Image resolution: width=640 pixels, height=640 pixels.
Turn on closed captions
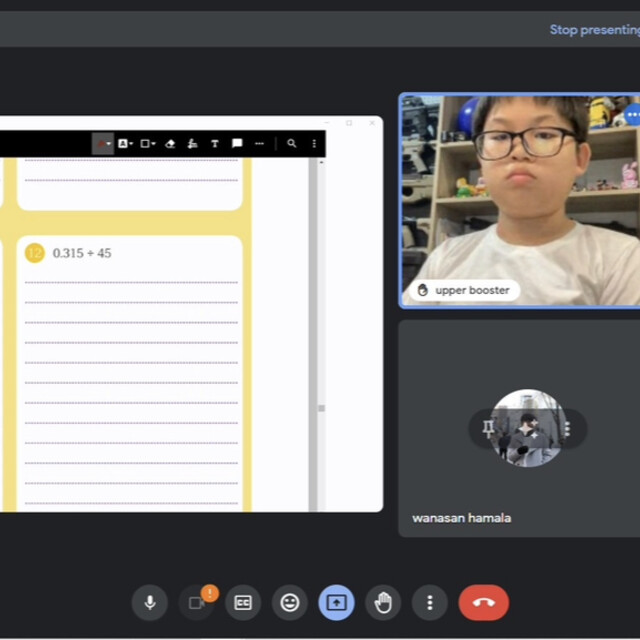pyautogui.click(x=243, y=602)
